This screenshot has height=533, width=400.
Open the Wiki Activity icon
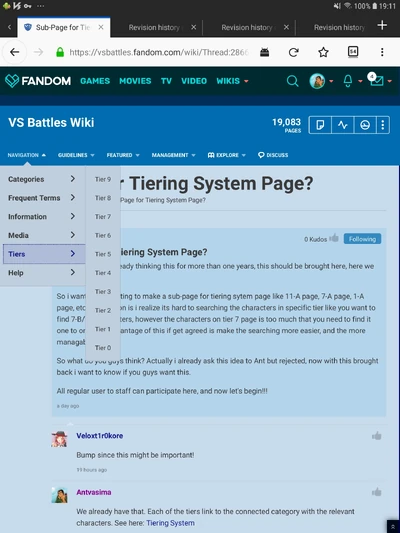(343, 125)
